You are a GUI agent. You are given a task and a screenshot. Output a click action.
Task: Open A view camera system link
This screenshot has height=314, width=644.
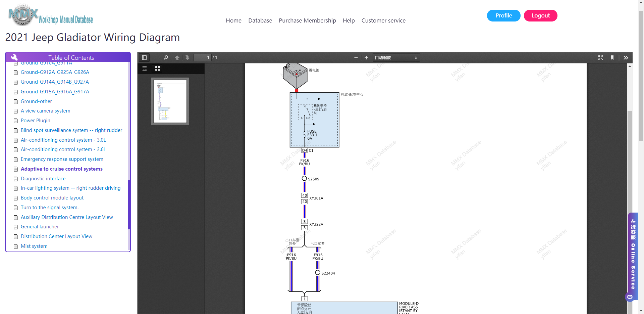(46, 111)
